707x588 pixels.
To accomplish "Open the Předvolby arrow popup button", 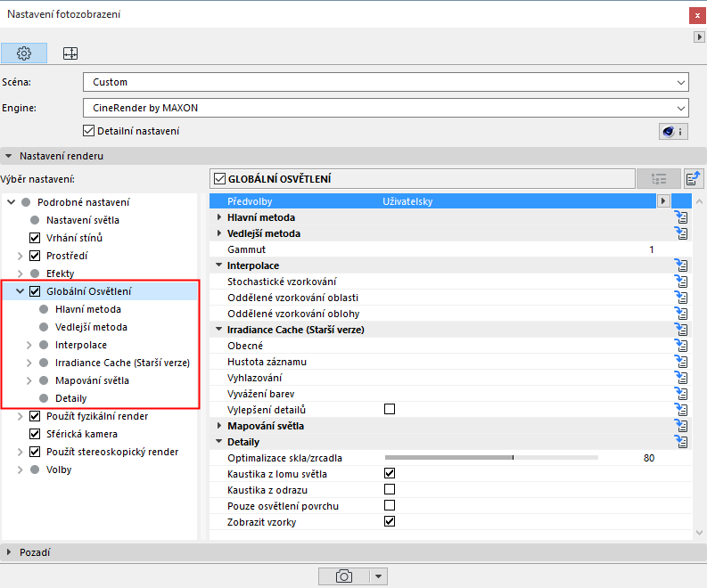I will point(662,201).
